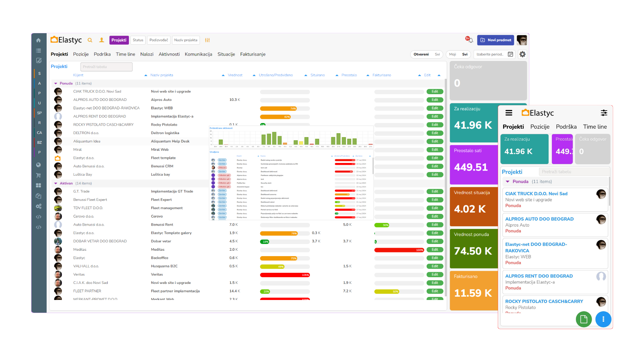Toggle the Status grouping button
644x362 pixels.
(x=138, y=40)
